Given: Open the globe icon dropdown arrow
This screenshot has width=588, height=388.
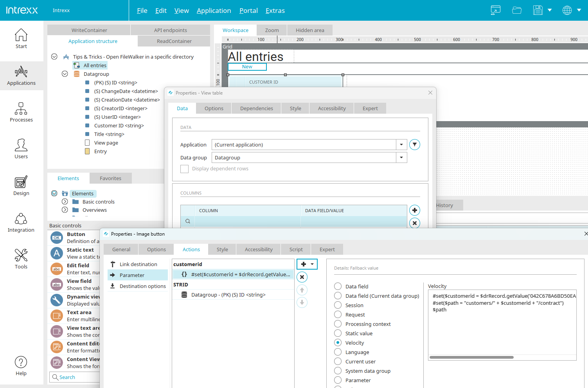Looking at the screenshot, I should [579, 10].
